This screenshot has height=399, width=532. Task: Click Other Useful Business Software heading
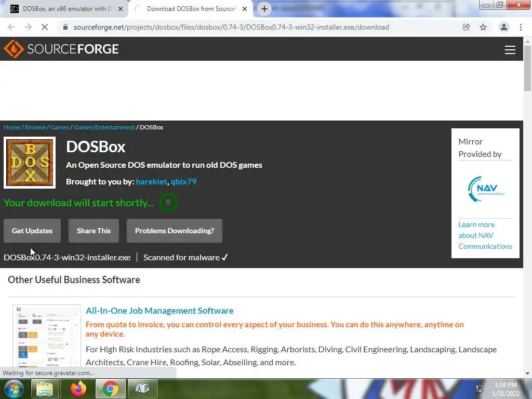click(74, 280)
